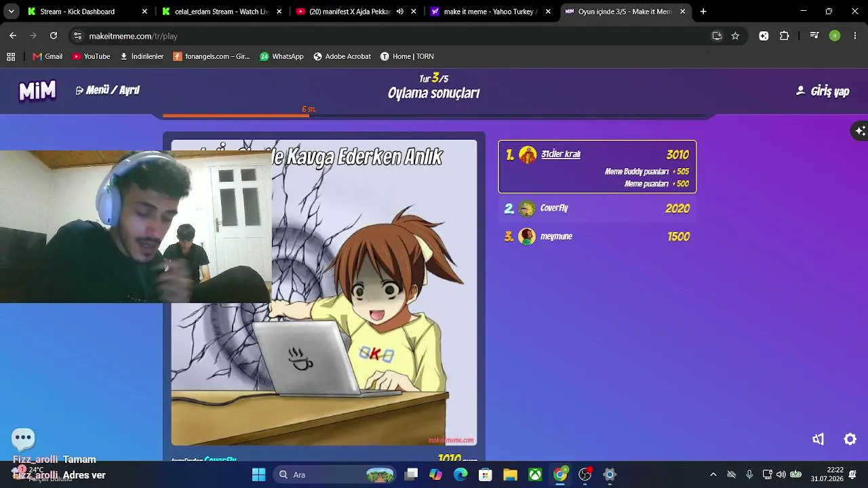The height and width of the screenshot is (488, 868).
Task: Open WhatsApp bookmark
Action: point(281,56)
